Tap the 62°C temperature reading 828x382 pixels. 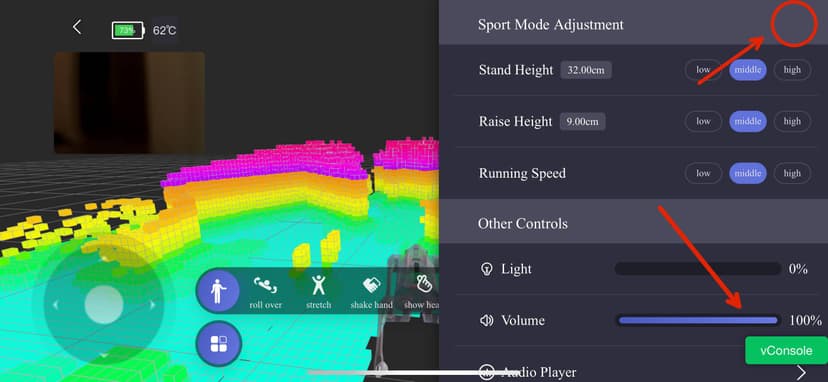pos(164,30)
